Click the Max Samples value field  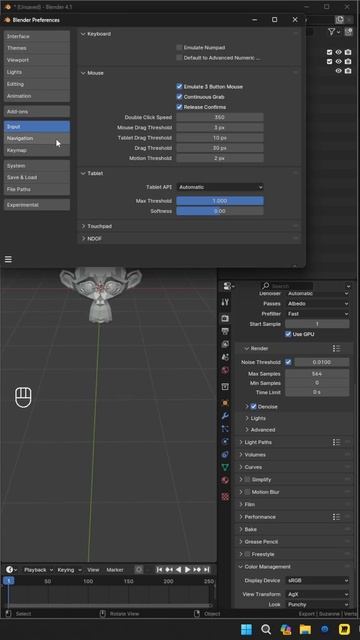pyautogui.click(x=317, y=374)
